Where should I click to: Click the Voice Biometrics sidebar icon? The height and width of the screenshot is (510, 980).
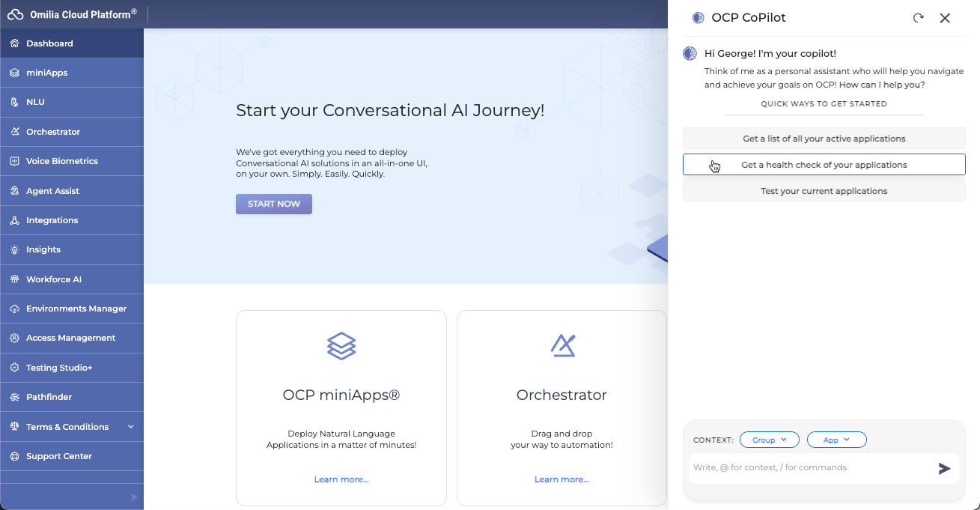[14, 161]
